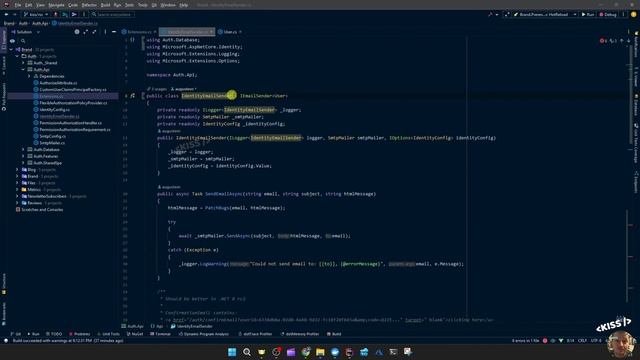Select AuthorizeAttribute.cs file
The width and height of the screenshot is (640, 360).
(58, 83)
